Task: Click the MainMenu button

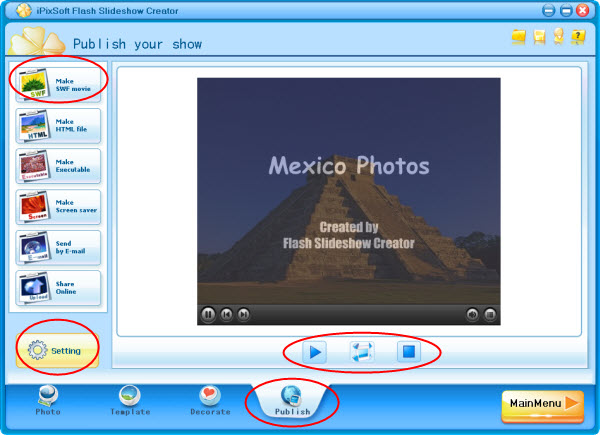Action: (x=543, y=406)
